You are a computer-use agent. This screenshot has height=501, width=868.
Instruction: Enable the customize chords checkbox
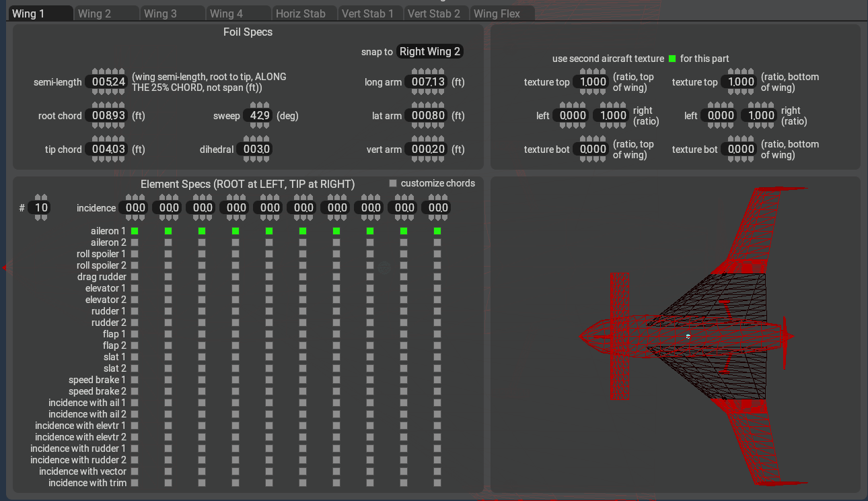point(392,182)
